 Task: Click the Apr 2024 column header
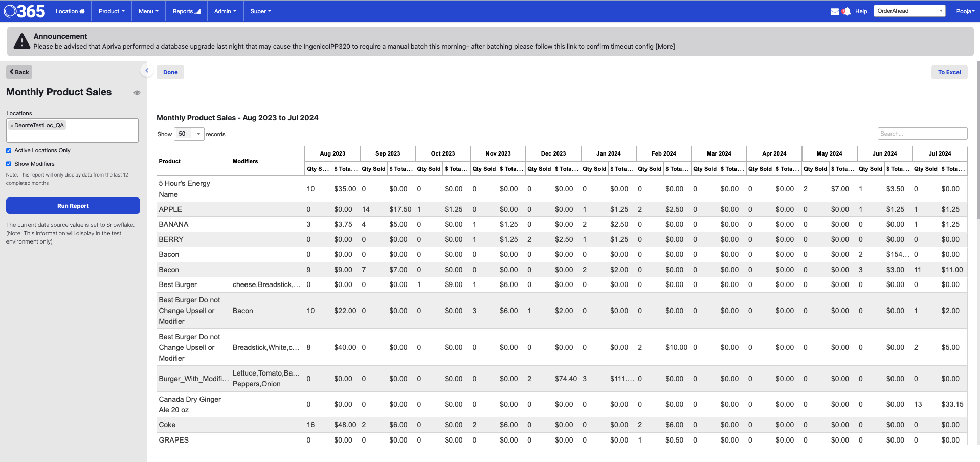coord(774,153)
